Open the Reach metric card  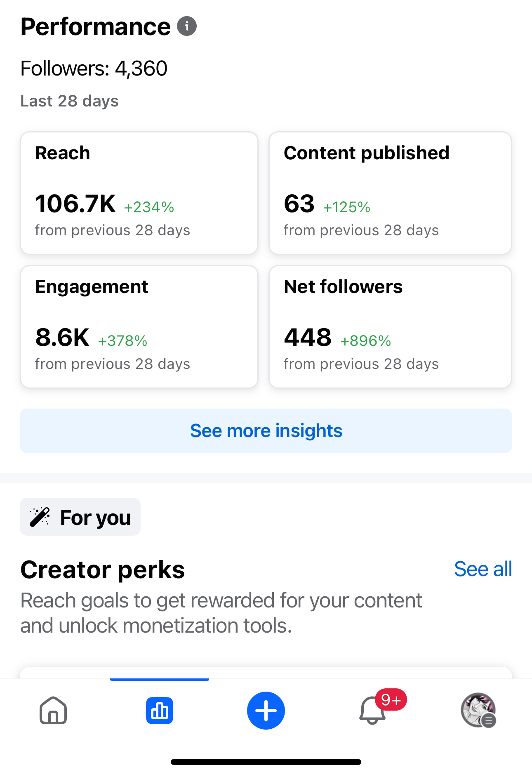tap(139, 193)
